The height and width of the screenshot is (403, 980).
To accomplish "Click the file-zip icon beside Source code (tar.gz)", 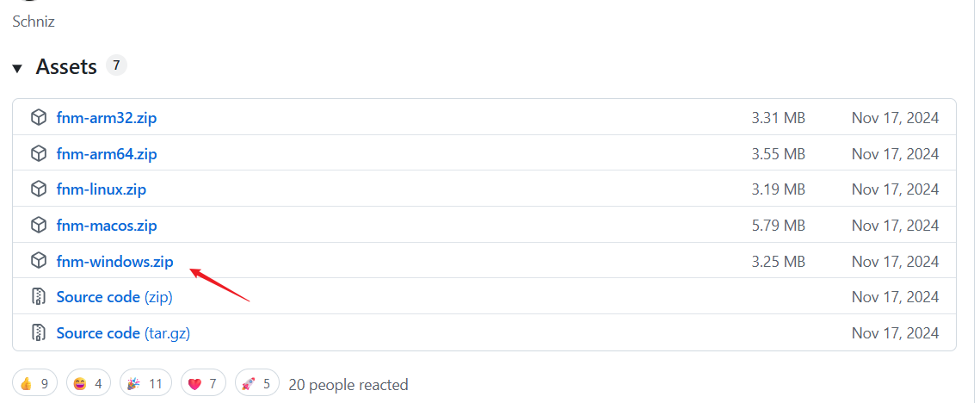I will point(38,332).
